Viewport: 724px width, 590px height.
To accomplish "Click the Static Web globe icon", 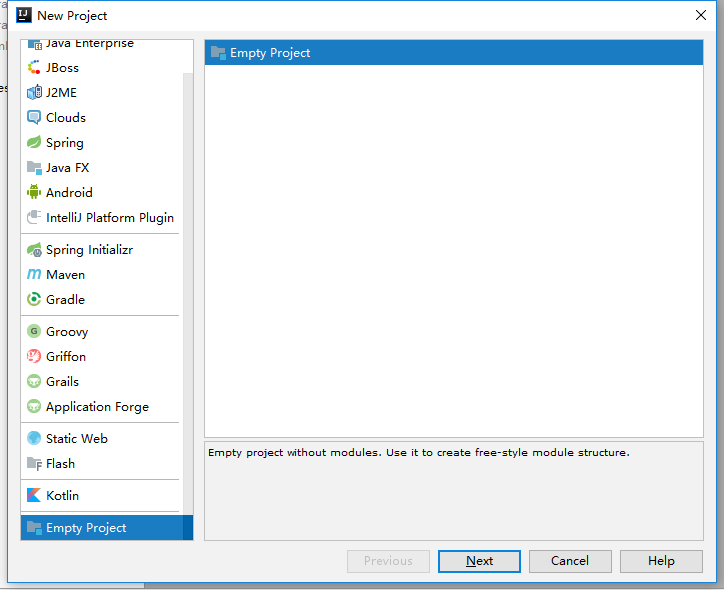I will 34,438.
